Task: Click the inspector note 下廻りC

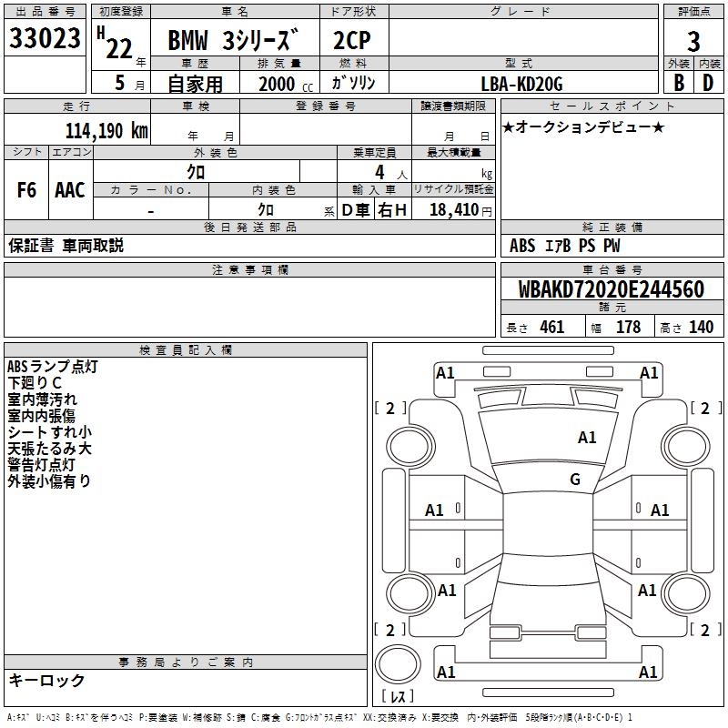Action: pos(35,382)
